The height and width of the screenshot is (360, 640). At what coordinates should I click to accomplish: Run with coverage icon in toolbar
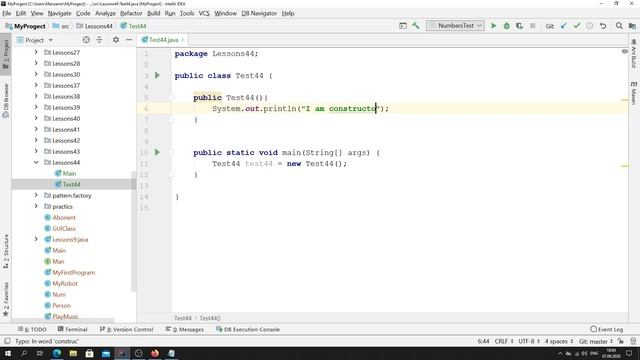click(x=519, y=26)
